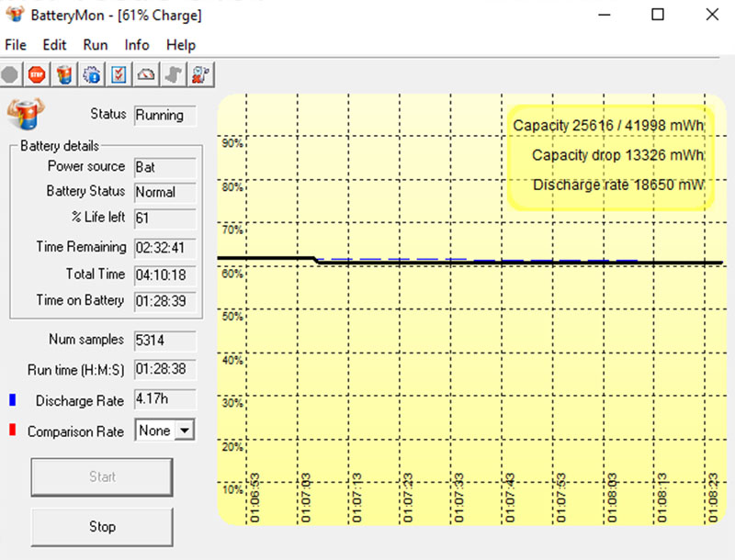Click the exit person icon on the toolbar
Viewport: 735px width, 560px height.
(201, 73)
